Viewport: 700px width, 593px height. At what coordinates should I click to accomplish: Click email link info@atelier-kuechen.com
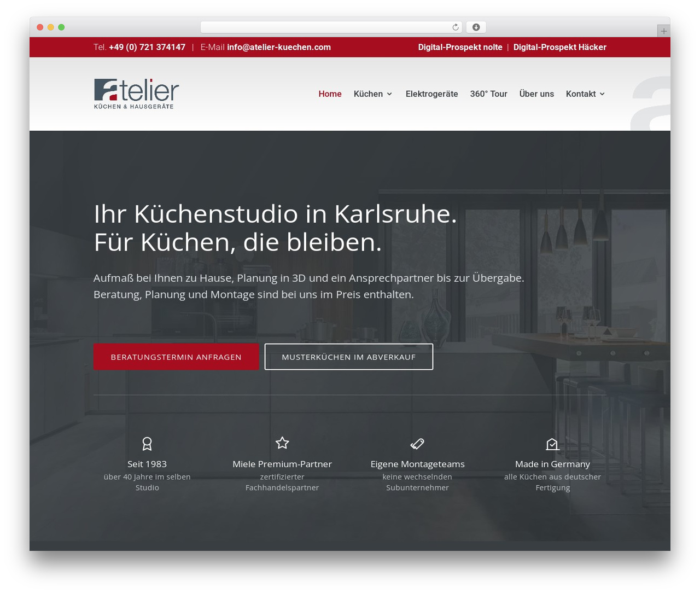pyautogui.click(x=279, y=47)
